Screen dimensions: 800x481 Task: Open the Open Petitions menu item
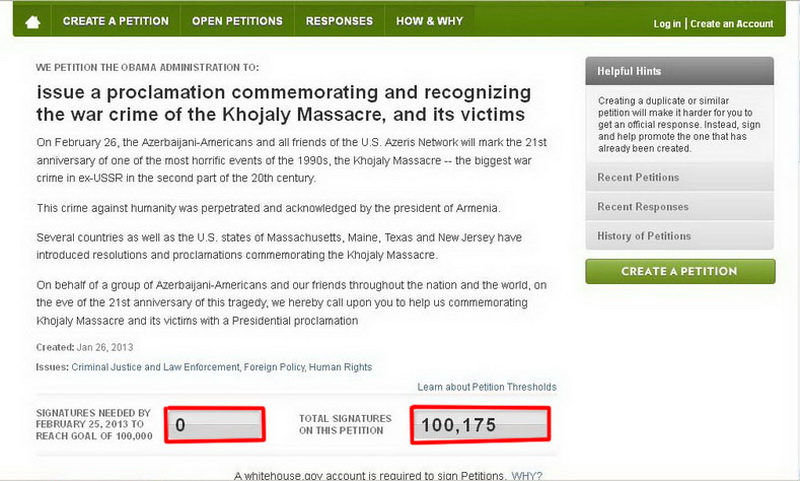[x=237, y=21]
